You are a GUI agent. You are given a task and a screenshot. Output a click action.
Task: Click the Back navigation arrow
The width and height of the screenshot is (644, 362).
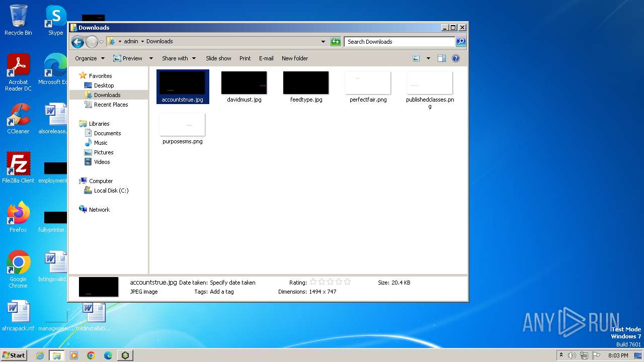tap(77, 42)
